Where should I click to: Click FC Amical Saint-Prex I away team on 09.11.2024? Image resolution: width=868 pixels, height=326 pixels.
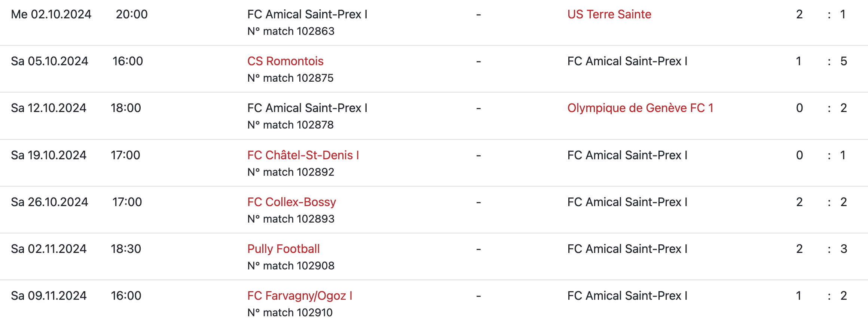tap(627, 296)
